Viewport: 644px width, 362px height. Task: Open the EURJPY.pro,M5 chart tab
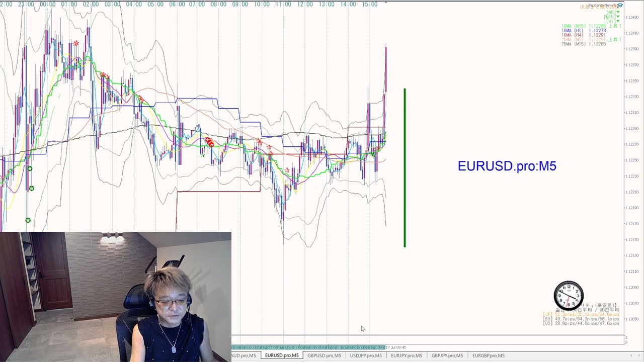point(407,355)
